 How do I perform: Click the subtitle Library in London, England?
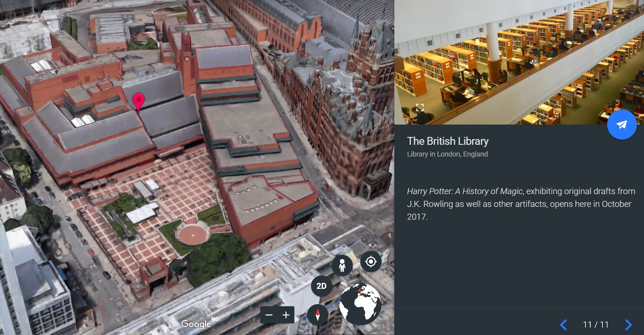click(x=448, y=154)
